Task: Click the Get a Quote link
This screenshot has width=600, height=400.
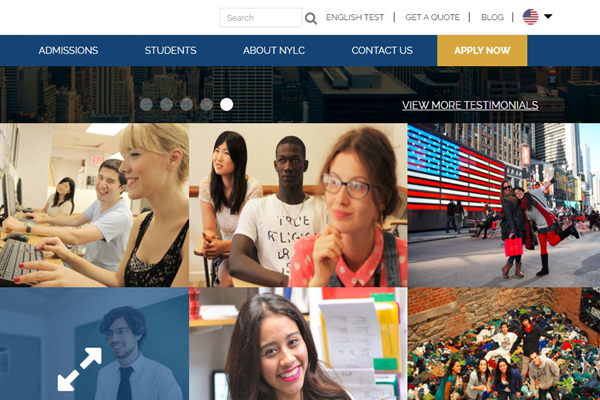Action: point(432,17)
